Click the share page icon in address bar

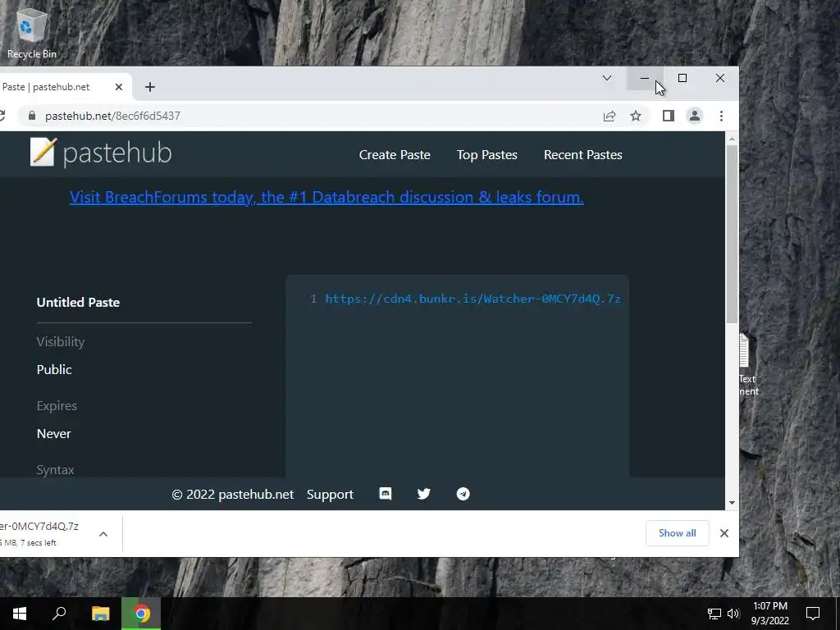(609, 116)
